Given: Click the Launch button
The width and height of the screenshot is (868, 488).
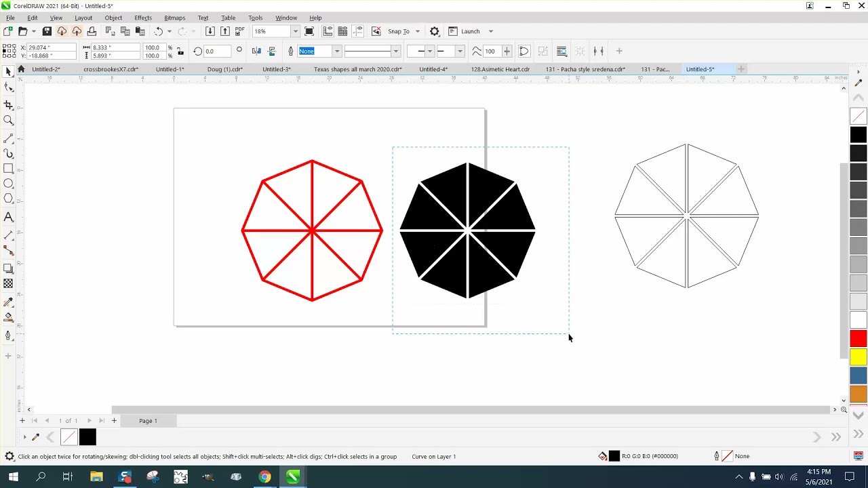Looking at the screenshot, I should pos(465,31).
